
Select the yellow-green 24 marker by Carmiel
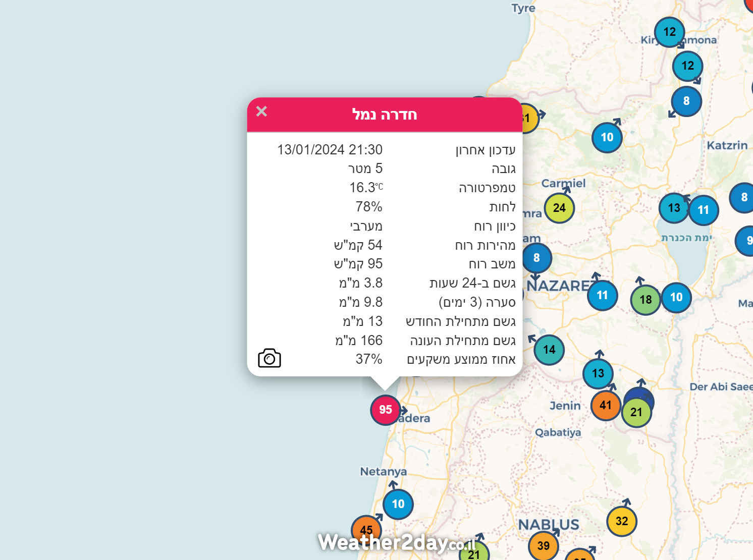(x=559, y=208)
